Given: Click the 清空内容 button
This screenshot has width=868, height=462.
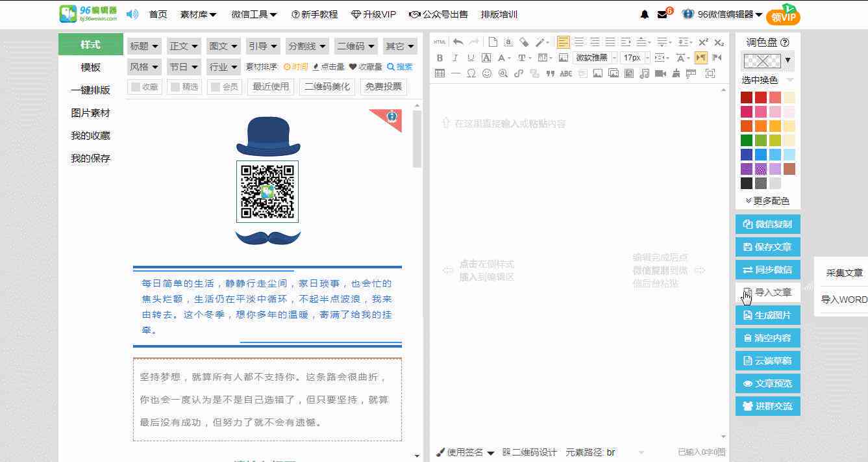Looking at the screenshot, I should point(768,338).
